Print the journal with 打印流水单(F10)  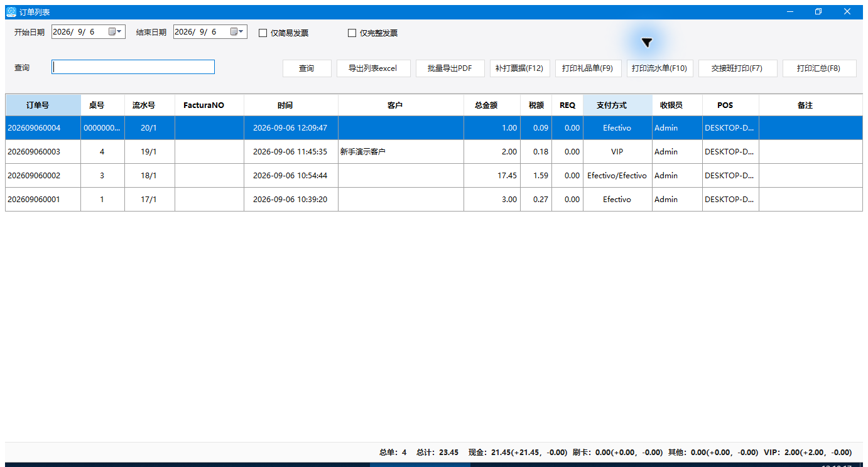[659, 68]
